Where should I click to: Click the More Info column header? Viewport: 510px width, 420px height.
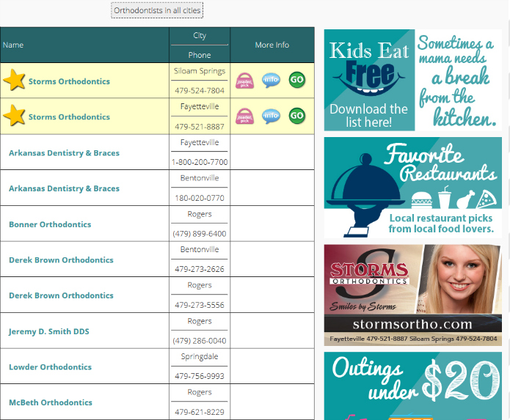tap(272, 45)
